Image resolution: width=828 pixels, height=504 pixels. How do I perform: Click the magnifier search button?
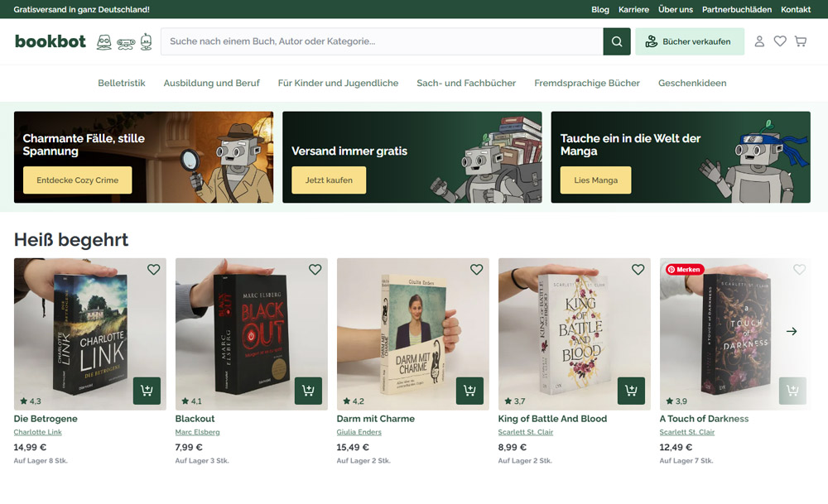[617, 41]
